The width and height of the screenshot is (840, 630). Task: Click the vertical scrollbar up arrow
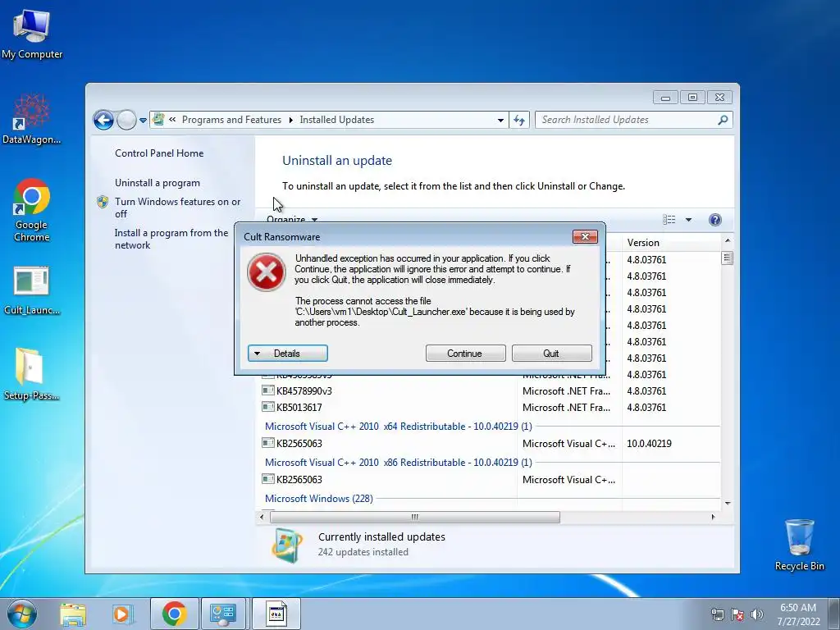pos(727,240)
